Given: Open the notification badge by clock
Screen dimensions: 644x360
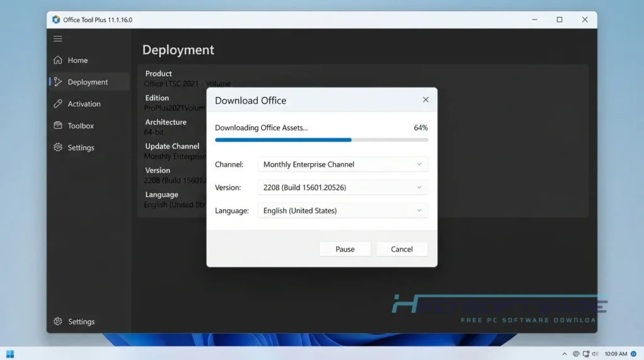Looking at the screenshot, I should pyautogui.click(x=634, y=354).
